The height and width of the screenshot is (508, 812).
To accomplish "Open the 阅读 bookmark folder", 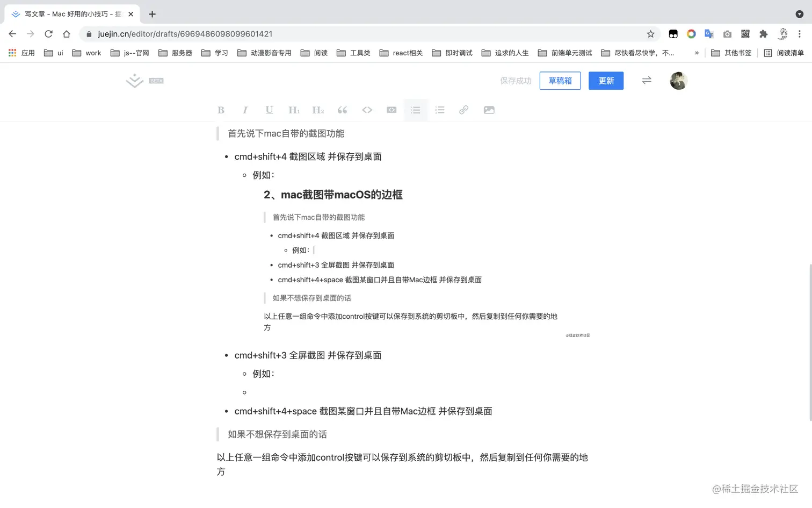I will [x=314, y=53].
